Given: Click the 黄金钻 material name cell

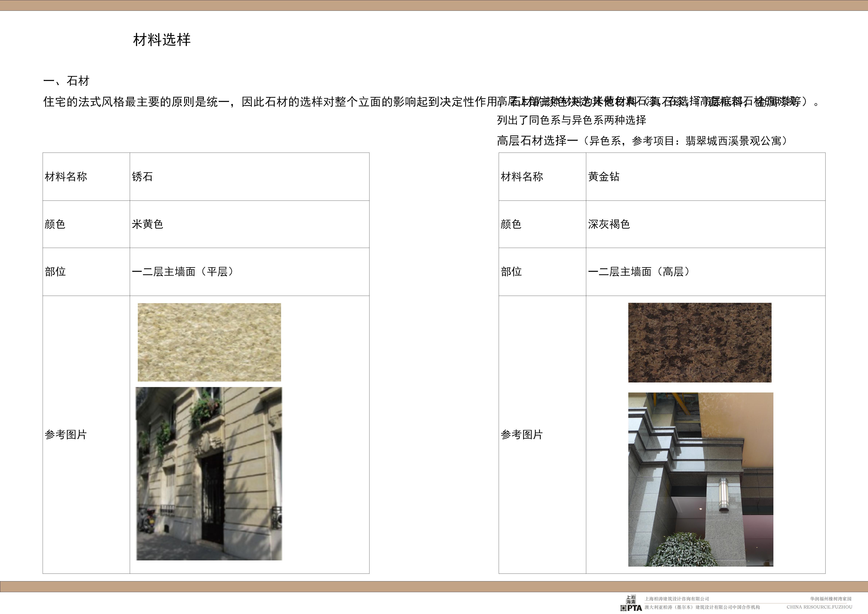Looking at the screenshot, I should point(604,177).
